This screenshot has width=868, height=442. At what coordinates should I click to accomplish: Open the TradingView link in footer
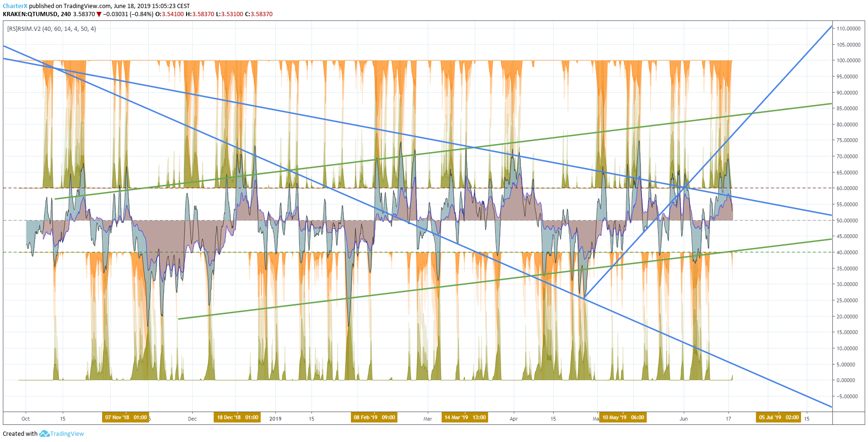tap(67, 434)
